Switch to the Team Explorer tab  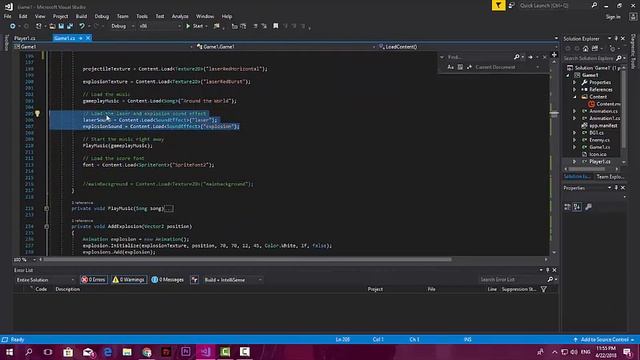tap(610, 177)
